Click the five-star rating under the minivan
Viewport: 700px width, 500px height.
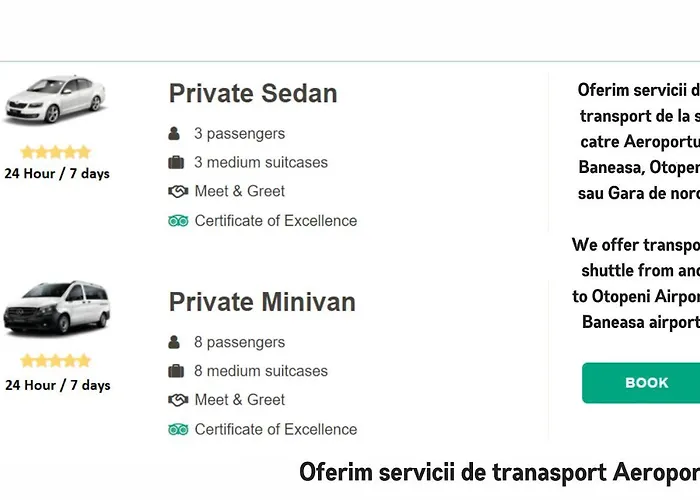(x=56, y=361)
